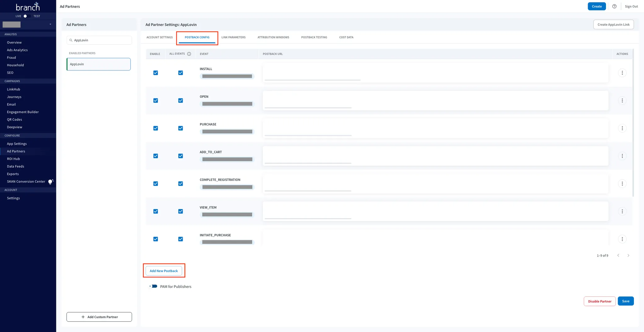
Task: Expand the app selector dropdown
Action: point(50,25)
